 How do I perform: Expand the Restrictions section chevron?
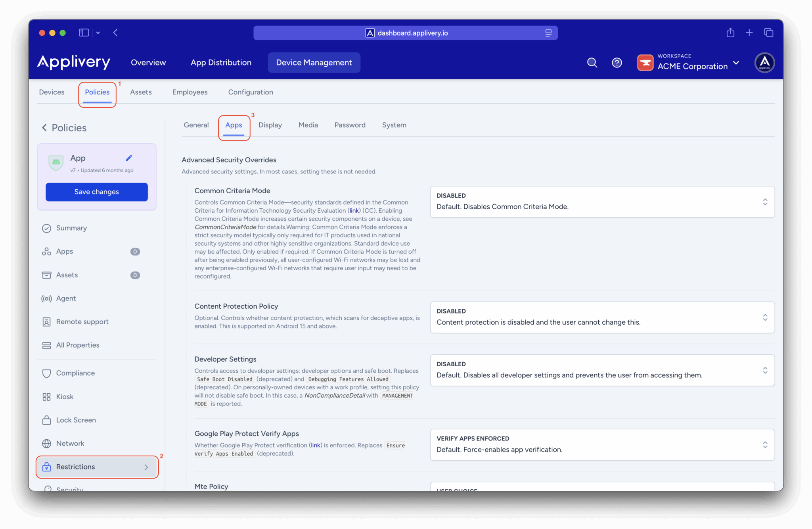pos(146,467)
